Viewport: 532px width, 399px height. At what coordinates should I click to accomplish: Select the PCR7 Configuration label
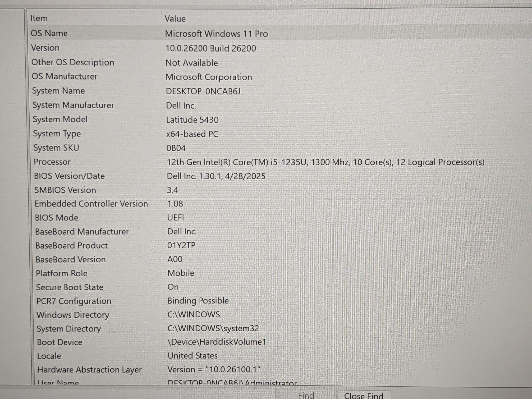click(74, 301)
